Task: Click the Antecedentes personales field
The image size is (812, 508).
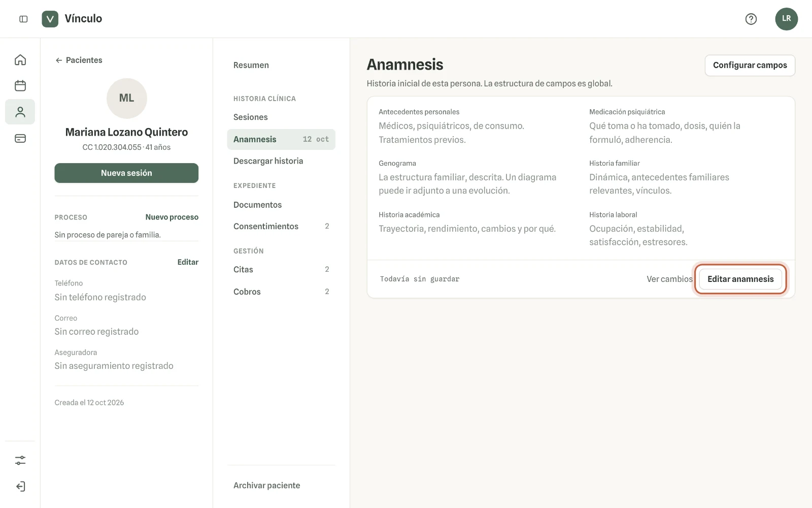Action: coord(477,126)
